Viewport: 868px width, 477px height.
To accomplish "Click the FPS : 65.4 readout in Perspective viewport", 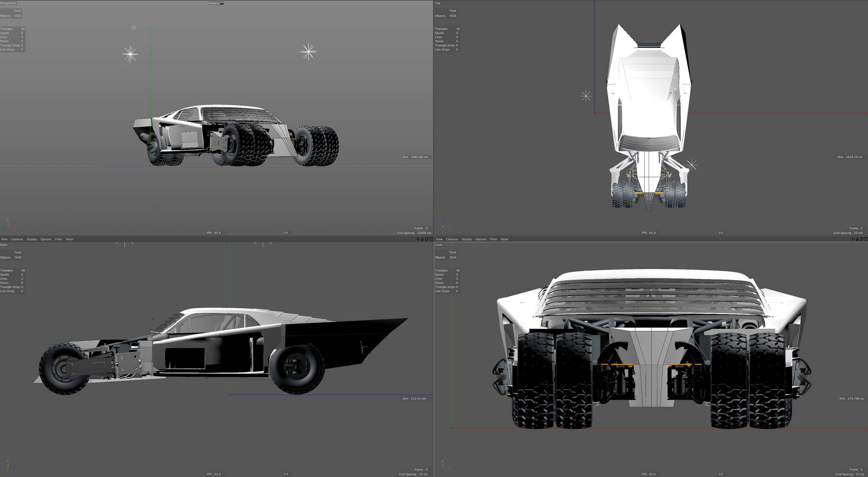I will coord(214,233).
